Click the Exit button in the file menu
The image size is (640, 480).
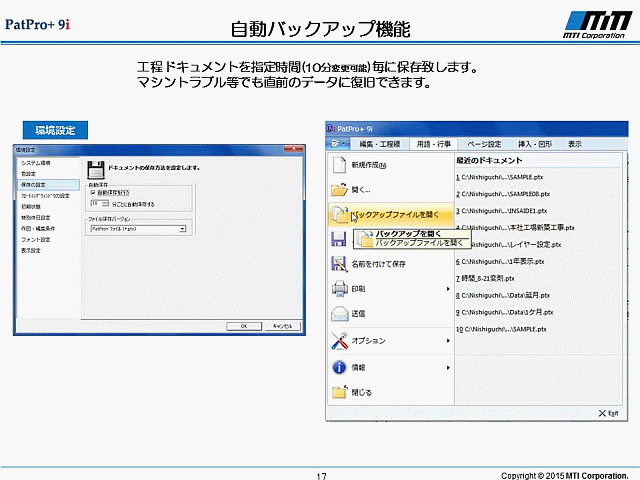(x=609, y=413)
